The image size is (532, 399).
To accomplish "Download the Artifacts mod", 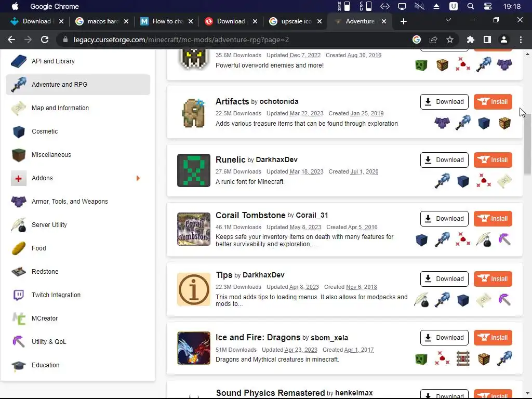I will (x=444, y=102).
